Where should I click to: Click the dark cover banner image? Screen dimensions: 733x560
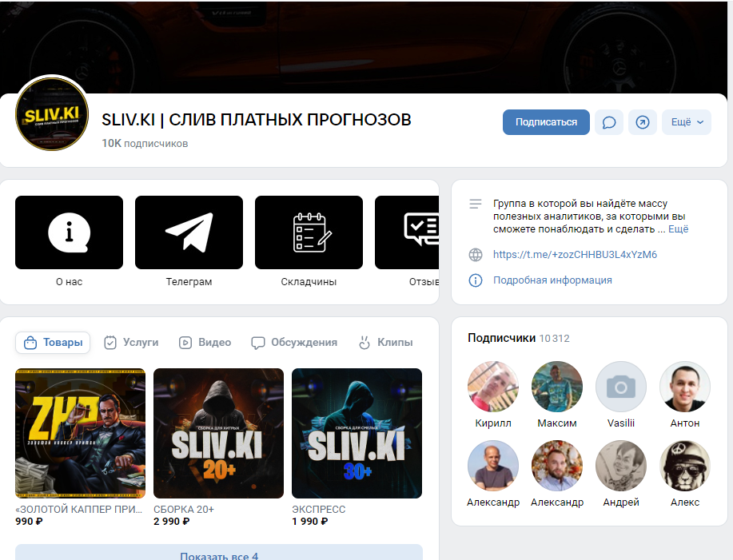pos(365,46)
